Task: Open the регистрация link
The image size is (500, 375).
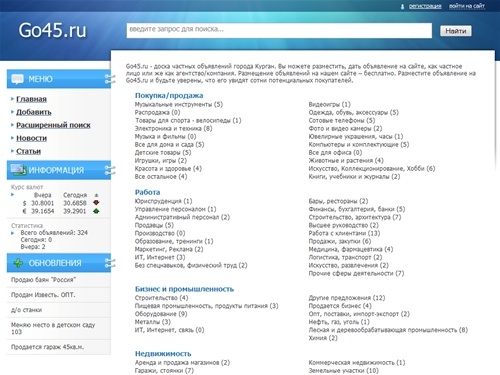Action: coord(425,6)
